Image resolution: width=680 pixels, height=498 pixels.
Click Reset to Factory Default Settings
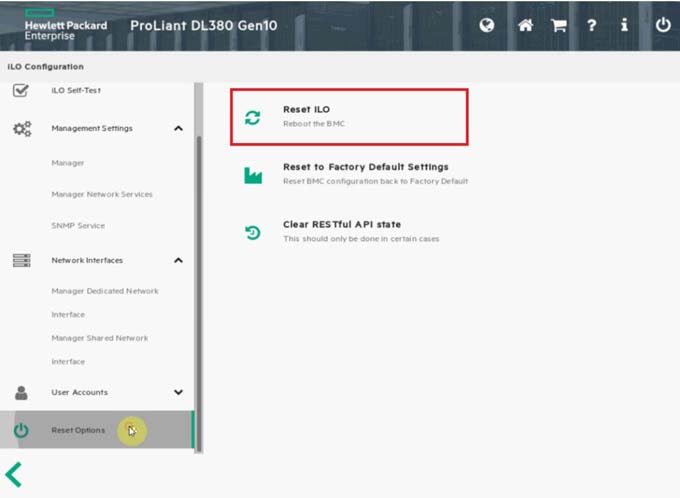click(365, 167)
